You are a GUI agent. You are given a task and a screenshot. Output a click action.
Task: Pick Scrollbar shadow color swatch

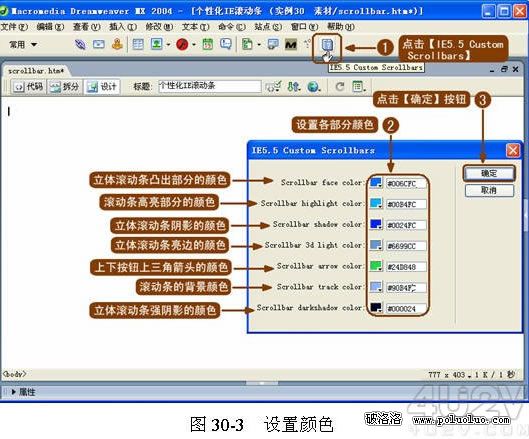click(x=376, y=225)
